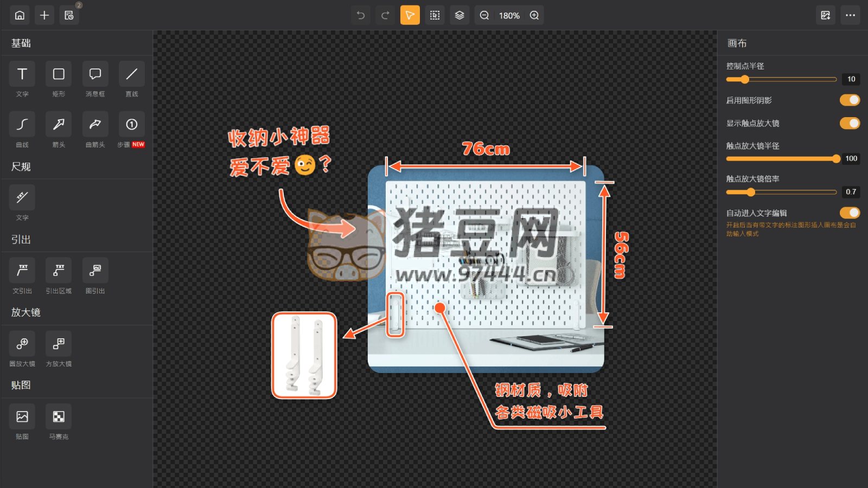This screenshot has width=868, height=488.
Task: Open the layers panel icon in top toolbar
Action: point(459,15)
